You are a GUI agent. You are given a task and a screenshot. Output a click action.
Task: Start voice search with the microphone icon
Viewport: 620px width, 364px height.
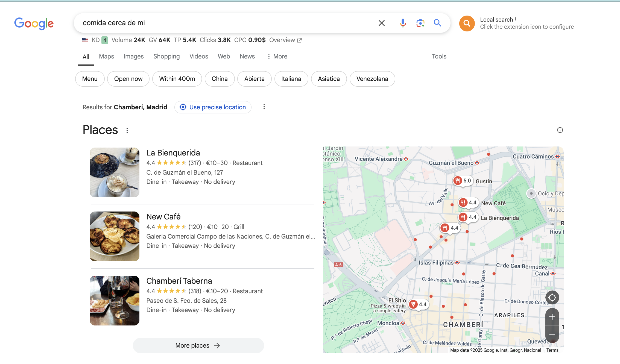(403, 23)
